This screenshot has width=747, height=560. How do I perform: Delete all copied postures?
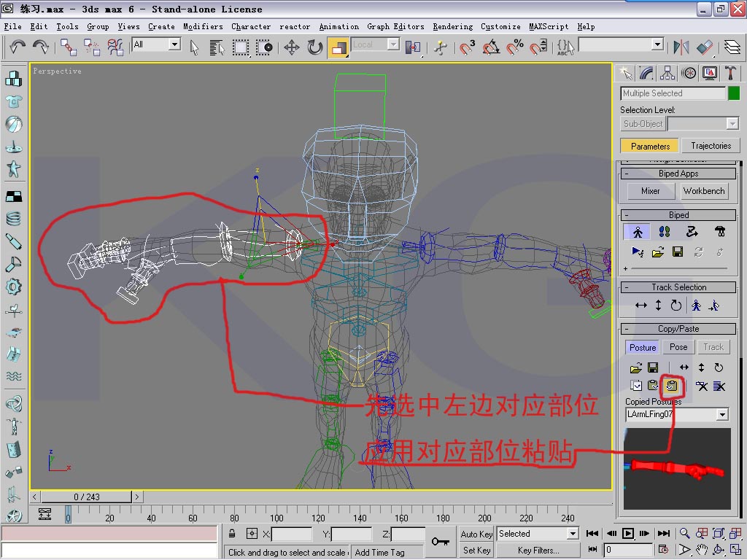(719, 386)
